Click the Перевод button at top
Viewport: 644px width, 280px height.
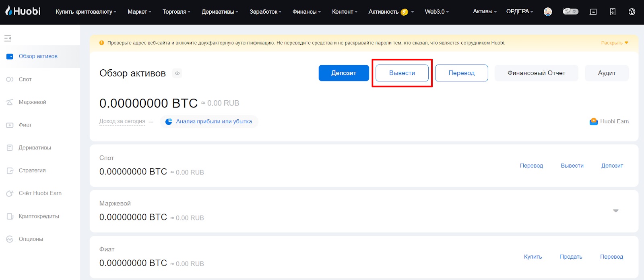[462, 73]
